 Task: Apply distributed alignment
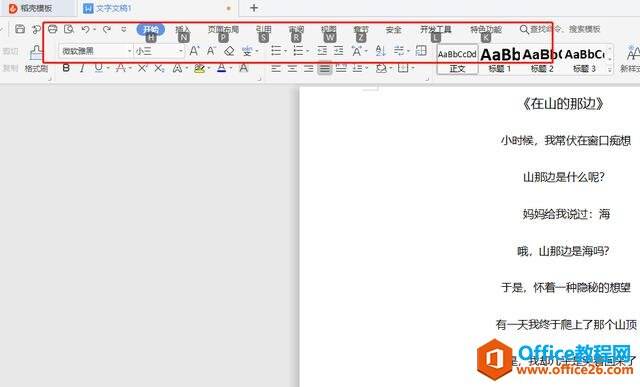click(x=341, y=69)
